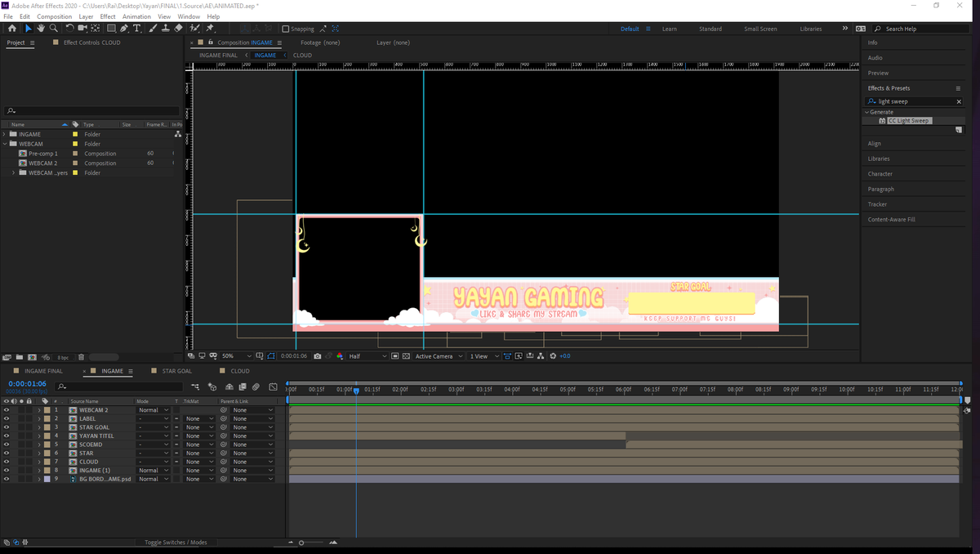Viewport: 980px width, 554px height.
Task: Expand the INGAME folder in Project panel
Action: (4, 134)
